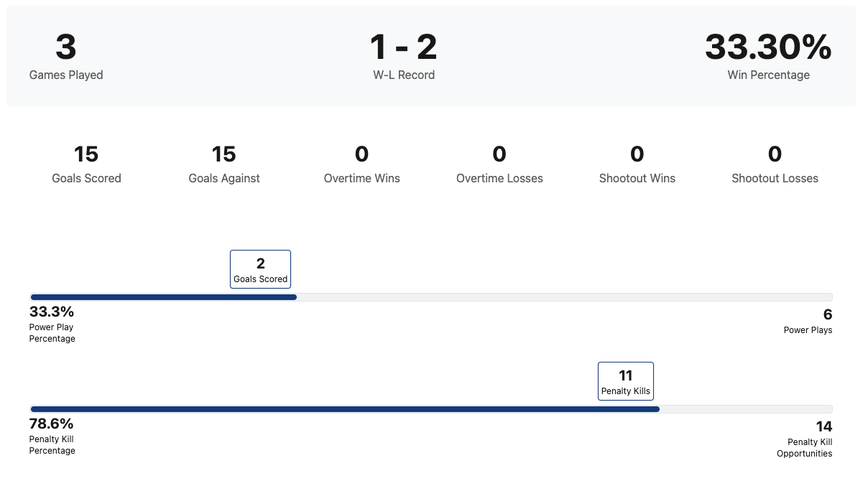Select the 78.6% Penalty Kill Percentage label
The image size is (868, 486).
[52, 436]
